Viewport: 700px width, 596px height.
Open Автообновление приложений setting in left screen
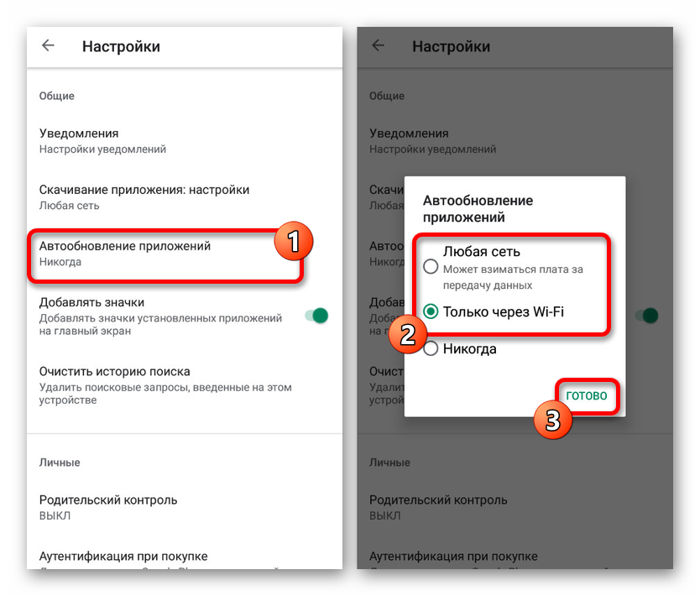[x=165, y=254]
